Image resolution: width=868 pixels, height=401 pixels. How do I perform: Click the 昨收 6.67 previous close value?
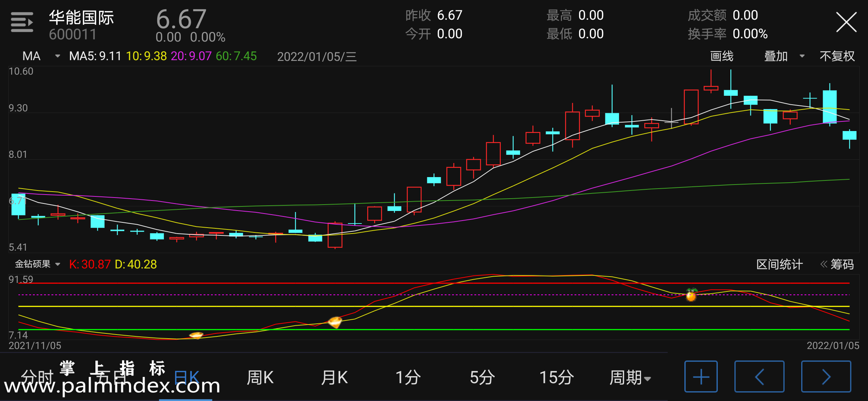click(x=434, y=15)
